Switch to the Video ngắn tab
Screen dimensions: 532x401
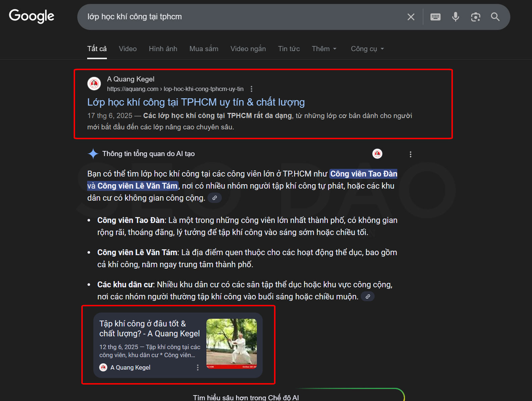click(248, 49)
